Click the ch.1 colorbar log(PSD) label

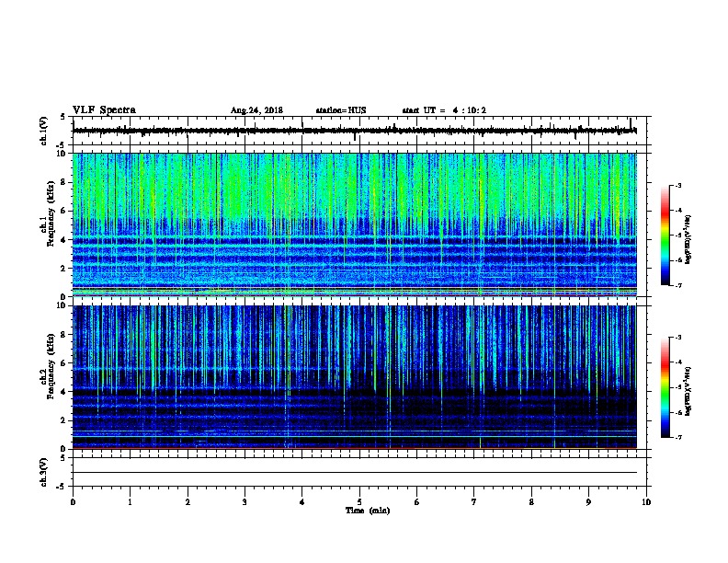pyautogui.click(x=688, y=239)
